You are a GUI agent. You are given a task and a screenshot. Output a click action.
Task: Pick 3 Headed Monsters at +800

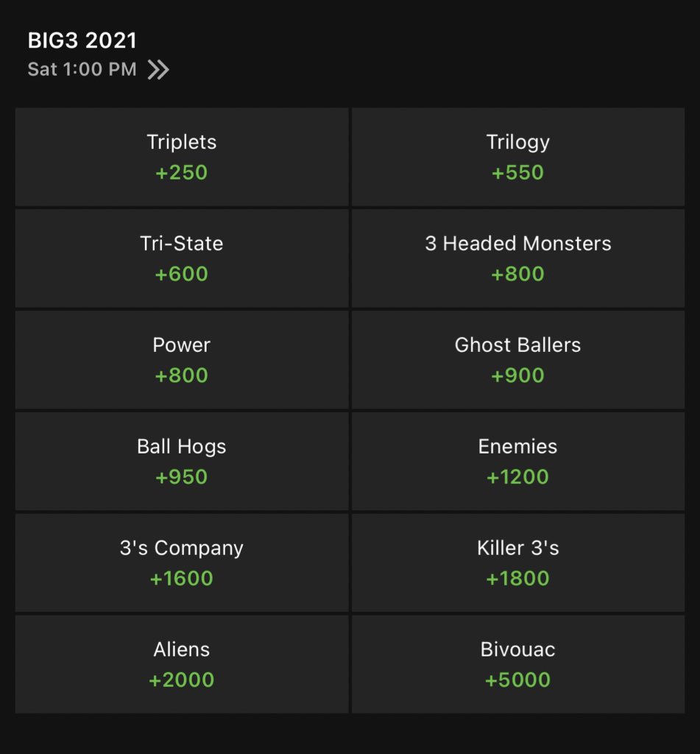[518, 258]
